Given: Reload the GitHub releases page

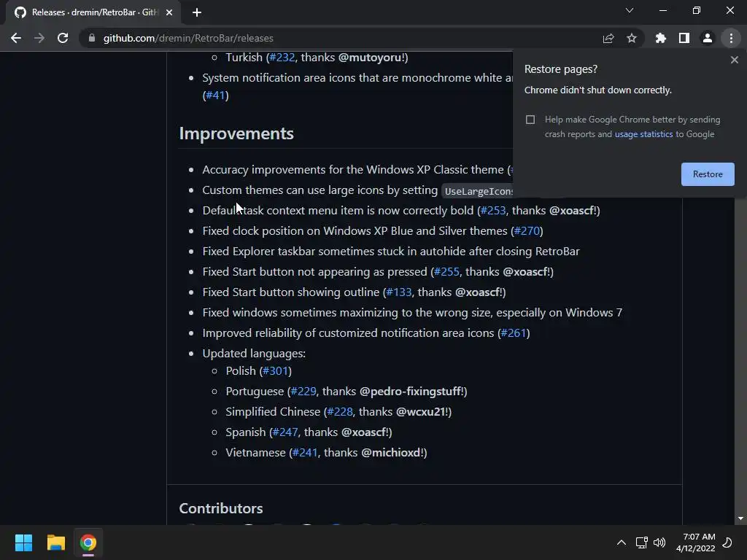Looking at the screenshot, I should tap(63, 38).
